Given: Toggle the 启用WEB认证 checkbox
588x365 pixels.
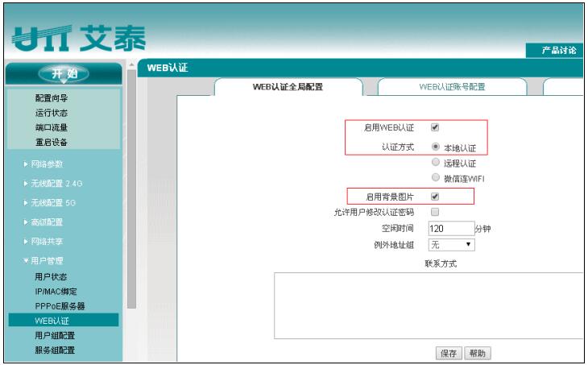Looking at the screenshot, I should tap(435, 127).
